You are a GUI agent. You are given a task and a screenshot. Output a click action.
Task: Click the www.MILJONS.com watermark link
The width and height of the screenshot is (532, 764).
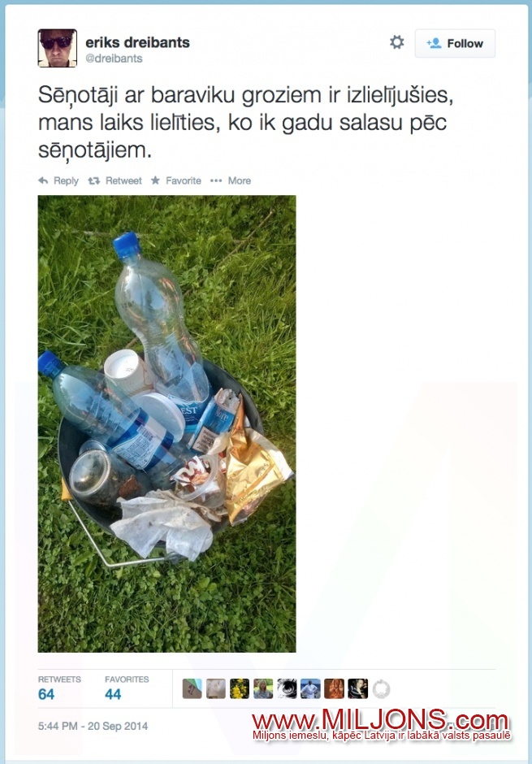tap(381, 721)
